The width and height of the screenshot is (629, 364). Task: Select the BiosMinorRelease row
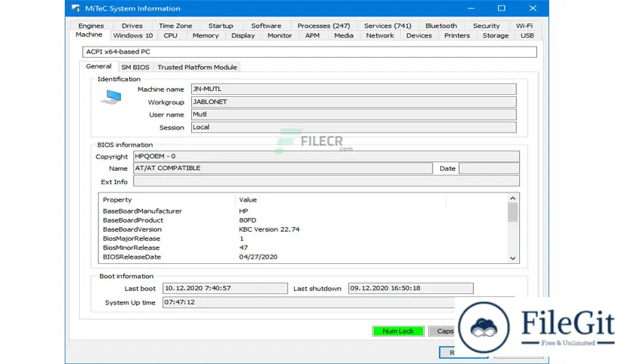click(303, 247)
